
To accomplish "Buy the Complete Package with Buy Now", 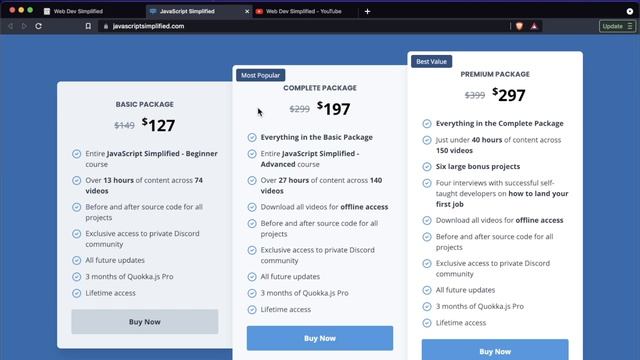I will click(320, 338).
